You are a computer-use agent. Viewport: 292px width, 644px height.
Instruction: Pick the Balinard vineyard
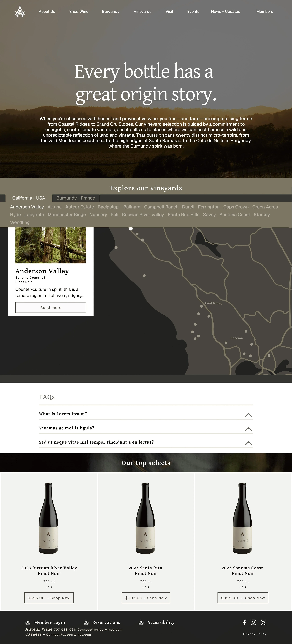pyautogui.click(x=132, y=207)
